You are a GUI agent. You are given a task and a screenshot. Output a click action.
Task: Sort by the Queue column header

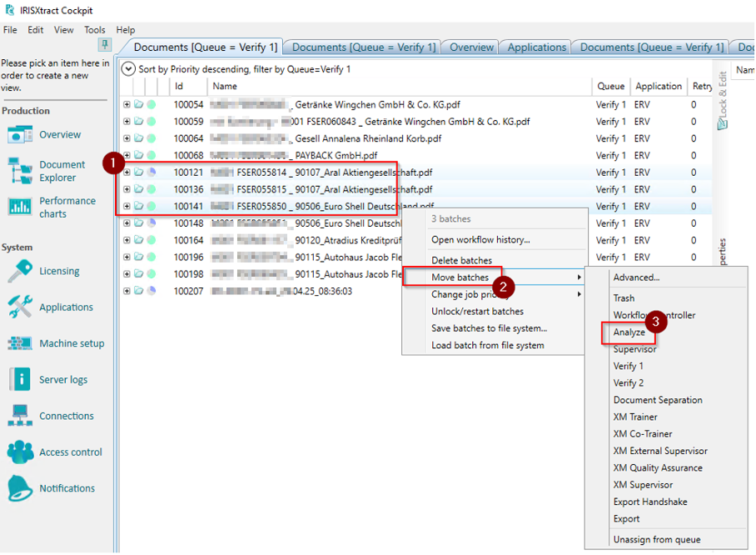point(611,87)
